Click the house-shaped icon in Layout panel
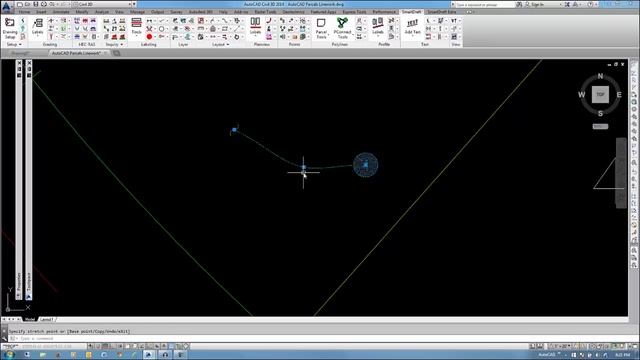Screen dimensions: 640x360 click(x=213, y=29)
